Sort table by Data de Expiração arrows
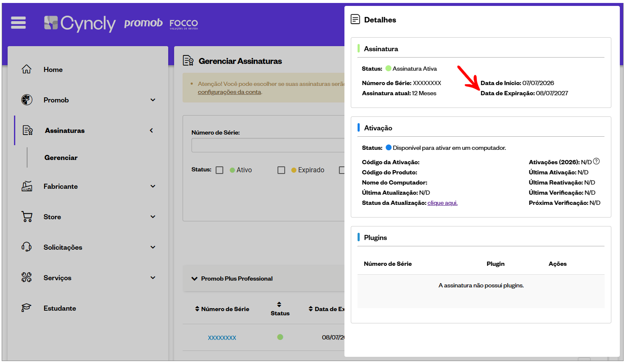 pos(311,309)
